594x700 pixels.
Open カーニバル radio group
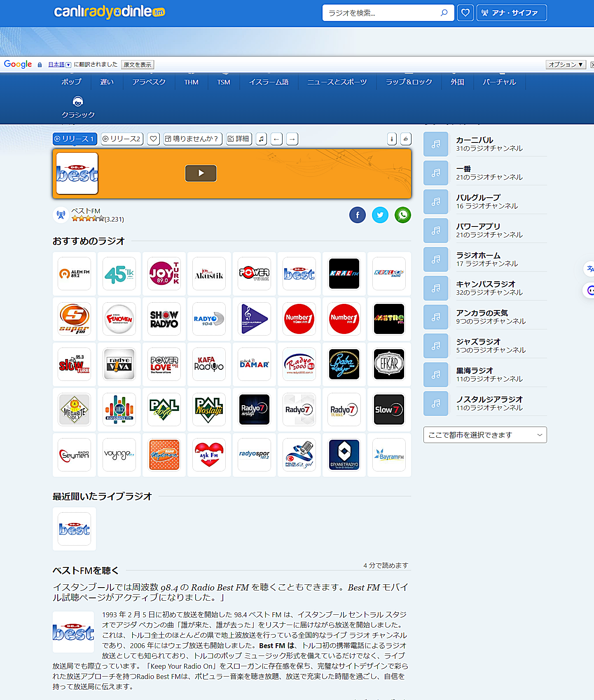(x=485, y=144)
